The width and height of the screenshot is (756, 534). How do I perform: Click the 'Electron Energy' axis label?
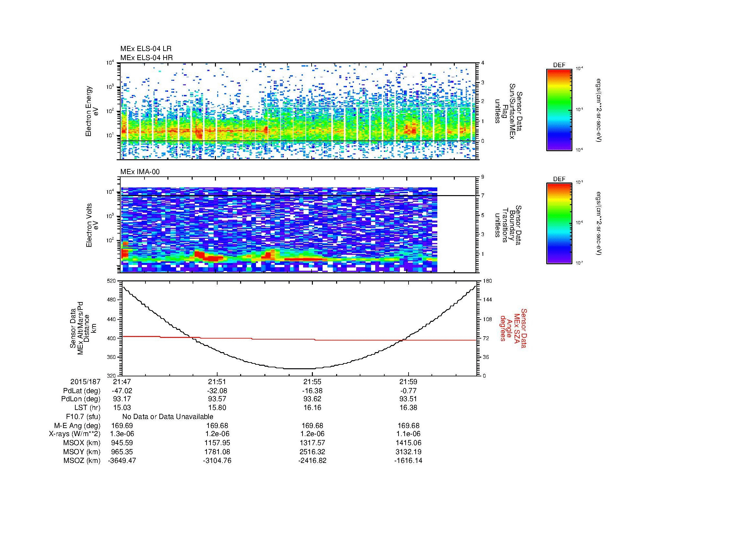pyautogui.click(x=88, y=111)
